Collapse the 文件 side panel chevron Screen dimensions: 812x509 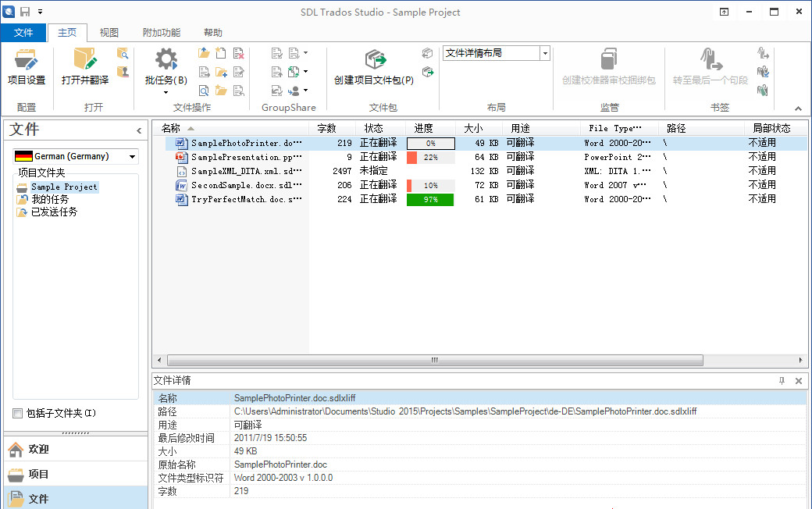coord(139,130)
